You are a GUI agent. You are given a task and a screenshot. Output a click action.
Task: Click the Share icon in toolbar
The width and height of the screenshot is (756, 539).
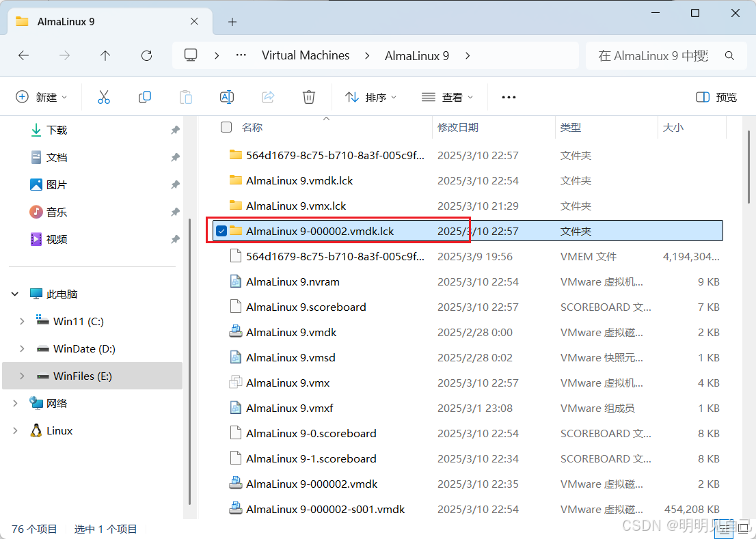[268, 97]
